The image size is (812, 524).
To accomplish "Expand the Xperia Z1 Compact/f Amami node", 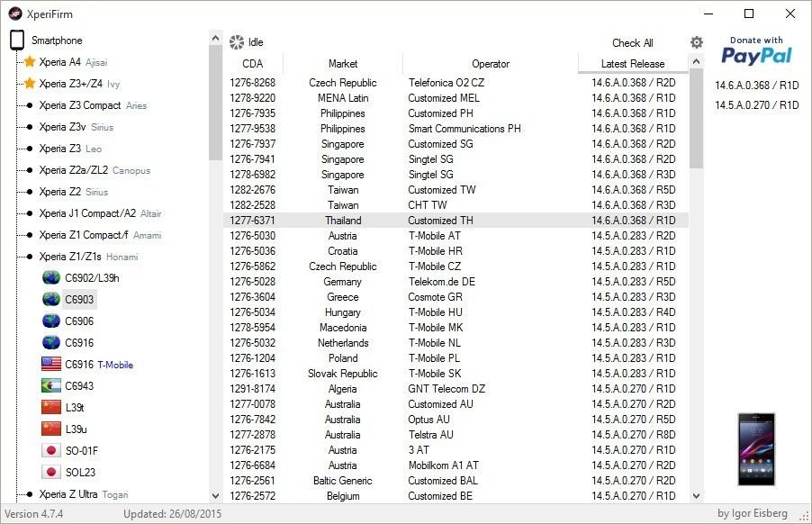I will [x=30, y=235].
